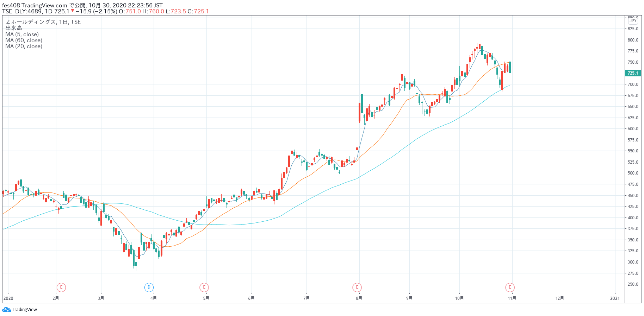
Task: Click the TradingView cloud logo
Action: point(6,310)
